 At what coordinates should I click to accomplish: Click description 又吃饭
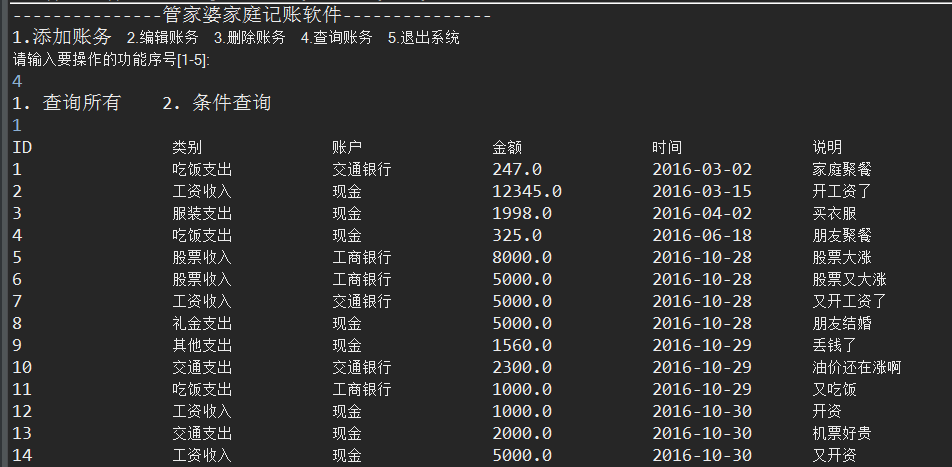[x=835, y=389]
